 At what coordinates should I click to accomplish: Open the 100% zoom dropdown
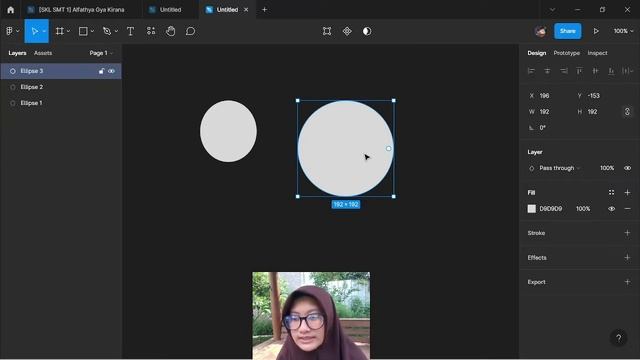click(623, 31)
